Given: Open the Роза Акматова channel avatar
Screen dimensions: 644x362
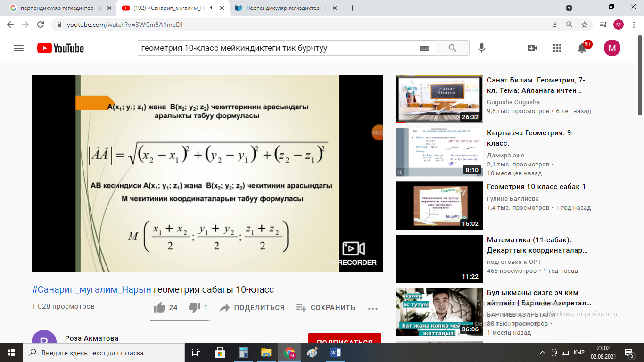Looking at the screenshot, I should click(43, 337).
